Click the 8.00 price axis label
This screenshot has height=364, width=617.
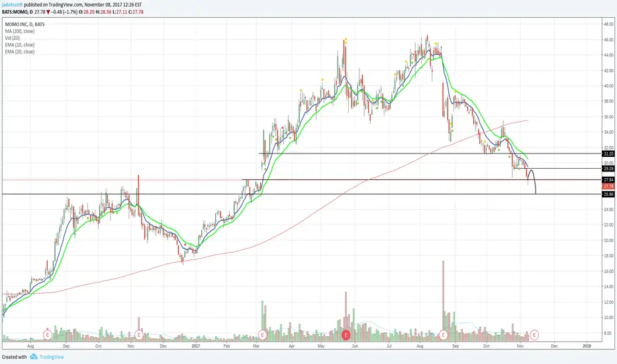608,334
